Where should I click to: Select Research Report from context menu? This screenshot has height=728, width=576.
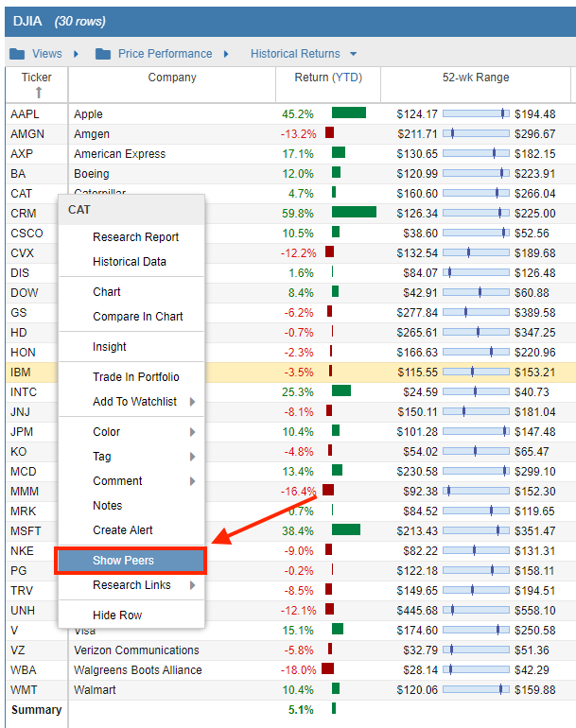[x=131, y=236]
